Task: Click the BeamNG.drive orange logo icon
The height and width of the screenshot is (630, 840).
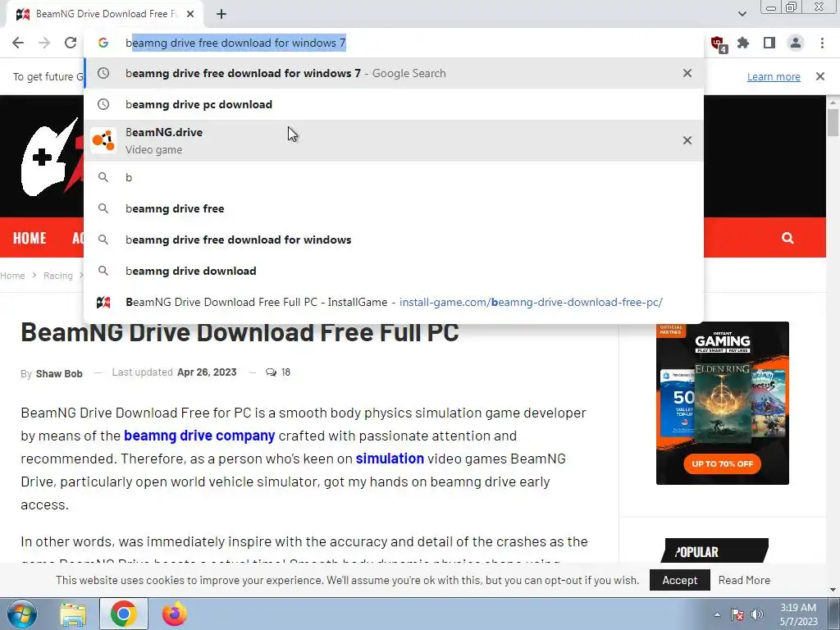Action: click(103, 140)
